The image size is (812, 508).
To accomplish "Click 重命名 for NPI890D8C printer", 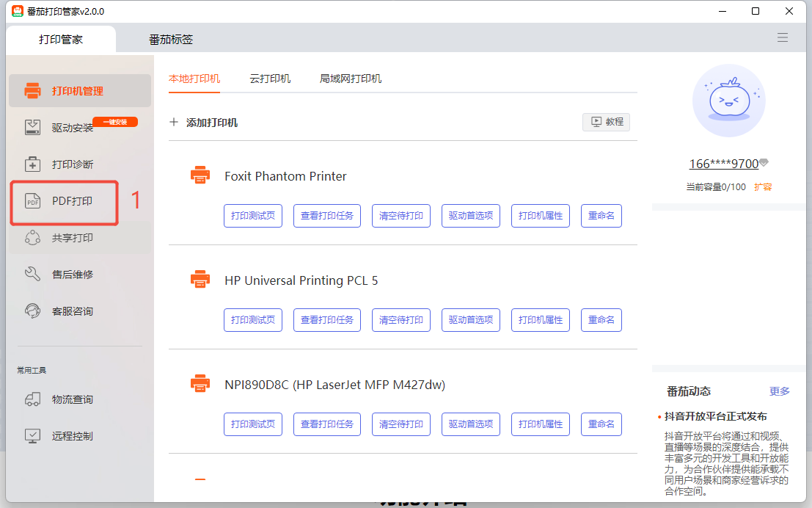I will (x=601, y=424).
